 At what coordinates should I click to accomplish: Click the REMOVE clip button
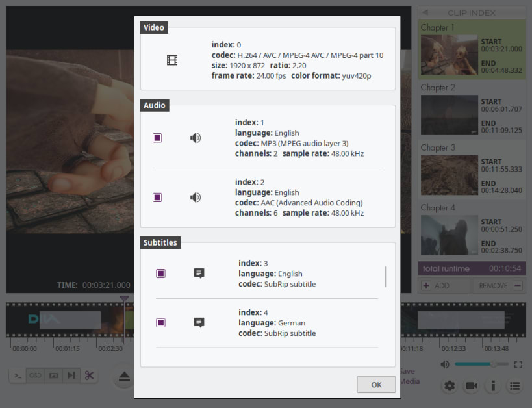click(x=500, y=285)
